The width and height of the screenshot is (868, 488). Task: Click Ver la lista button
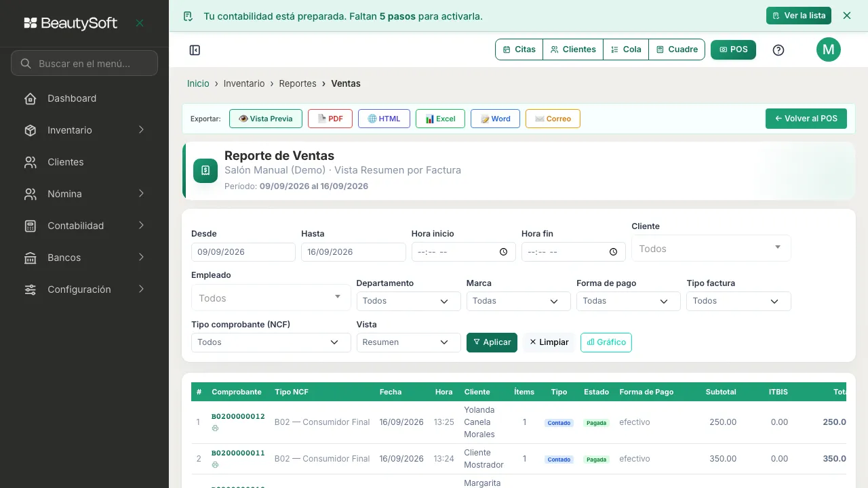coord(799,16)
